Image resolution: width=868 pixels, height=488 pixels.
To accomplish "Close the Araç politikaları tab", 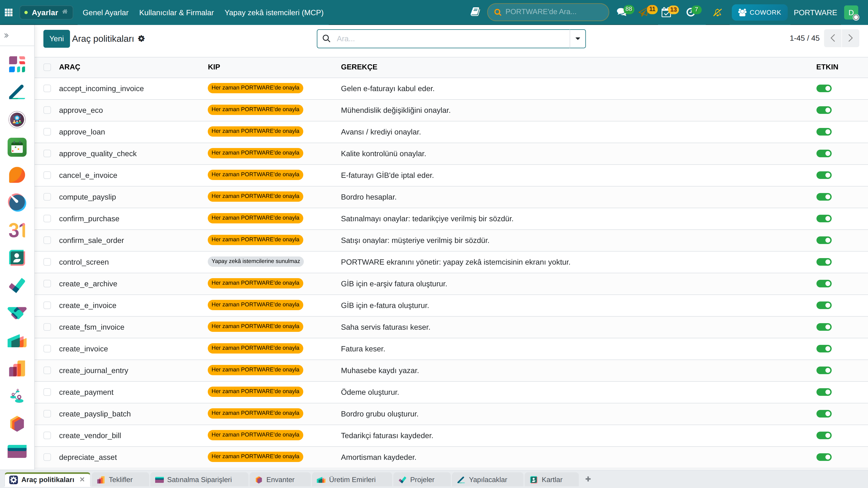I will (x=82, y=479).
